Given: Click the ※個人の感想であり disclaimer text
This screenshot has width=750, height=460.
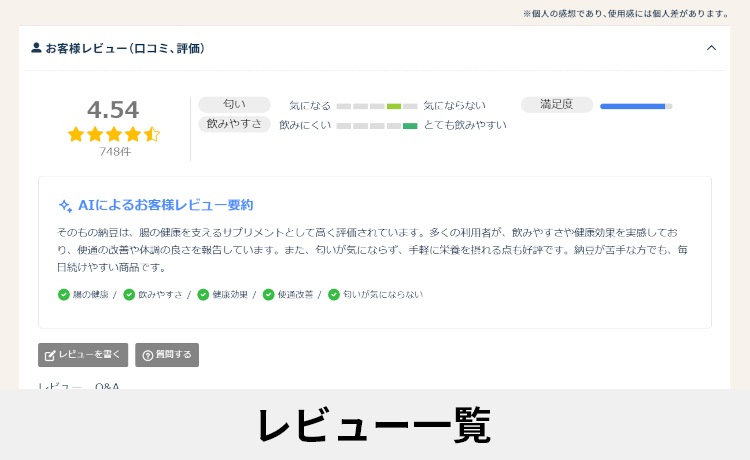Looking at the screenshot, I should [x=626, y=13].
